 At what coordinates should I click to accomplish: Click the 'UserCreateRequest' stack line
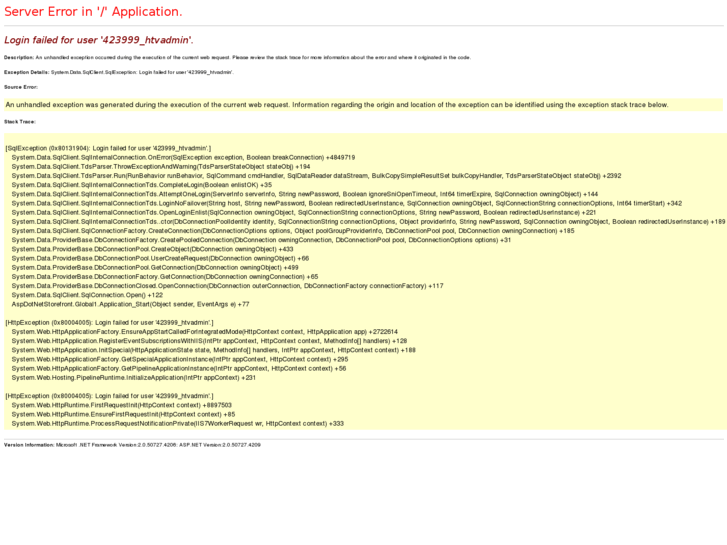(x=160, y=258)
